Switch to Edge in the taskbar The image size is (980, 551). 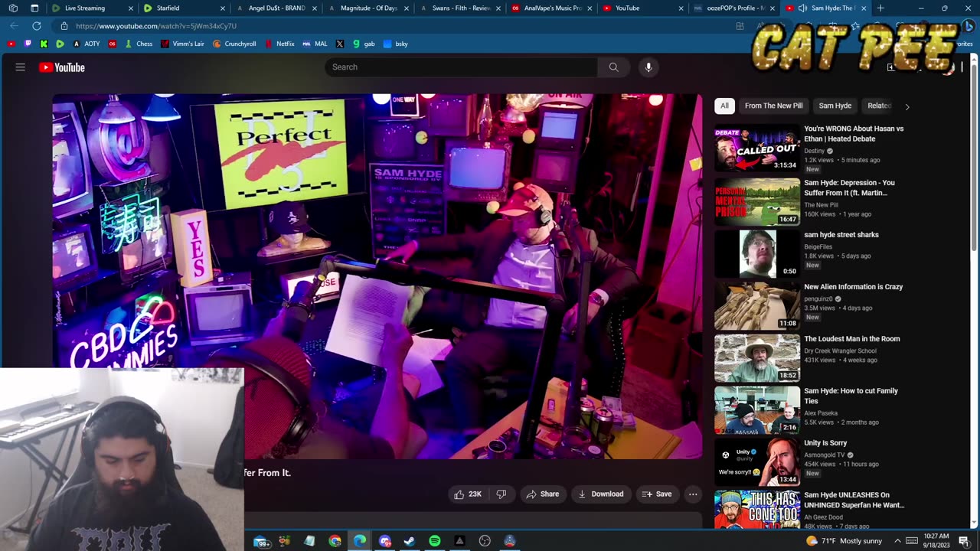(360, 541)
